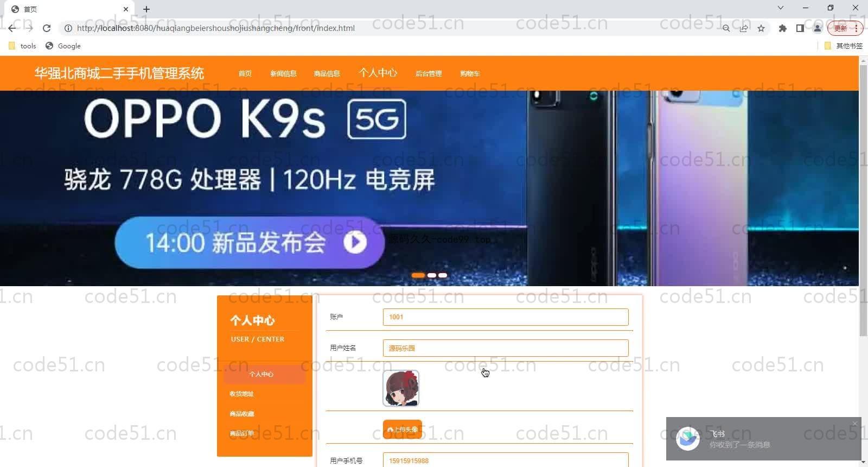Open the Google bookmark
The image size is (868, 467).
[63, 46]
